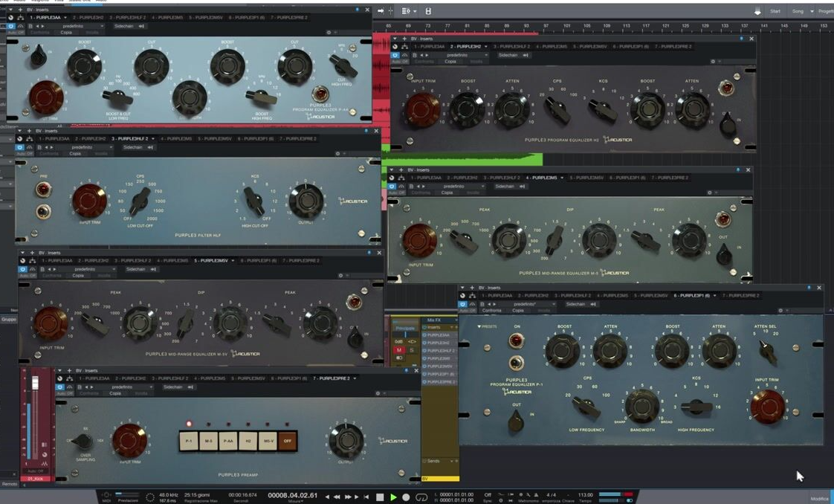Viewport: 834px width, 504px height.
Task: Switch to 4 - PURPLE3M5 tab in PURPLE3HLF 2 window
Action: [x=177, y=139]
